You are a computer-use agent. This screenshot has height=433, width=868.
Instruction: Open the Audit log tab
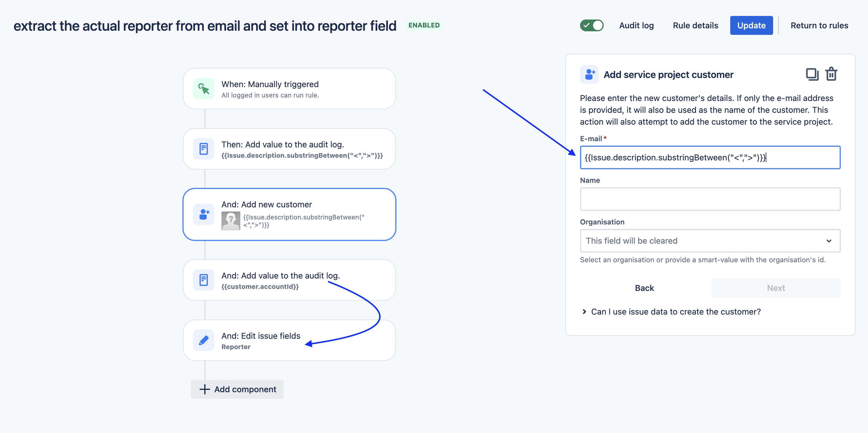click(x=636, y=26)
